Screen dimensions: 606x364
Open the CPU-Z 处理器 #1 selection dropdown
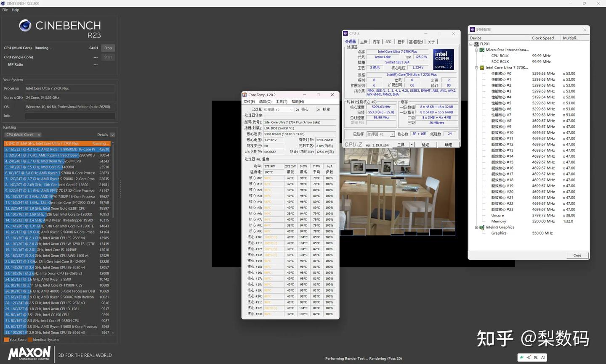click(380, 134)
